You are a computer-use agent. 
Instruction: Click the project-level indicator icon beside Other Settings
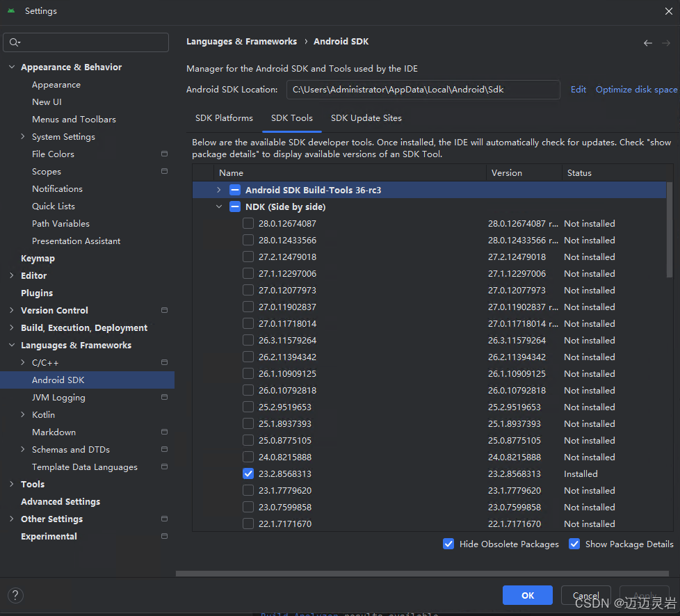164,519
